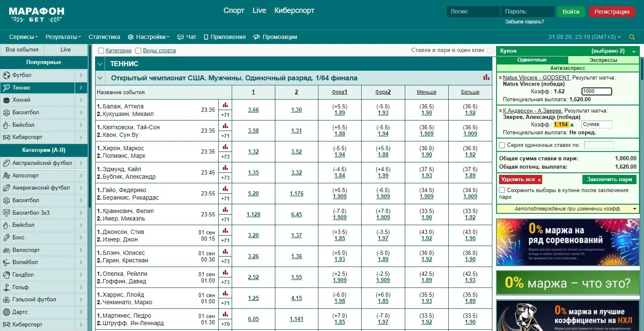Check 'Сохранить выборы в купоне' option
The width and height of the screenshot is (644, 331).
point(502,190)
